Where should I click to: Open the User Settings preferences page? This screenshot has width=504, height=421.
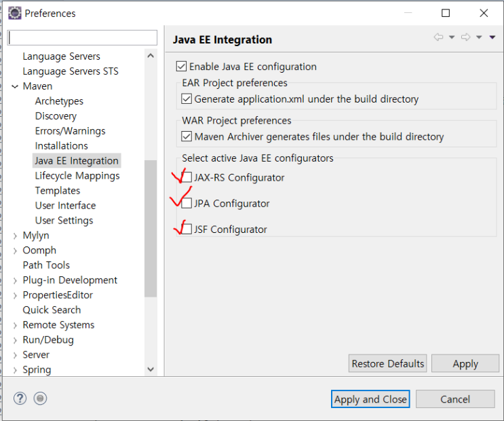[64, 221]
